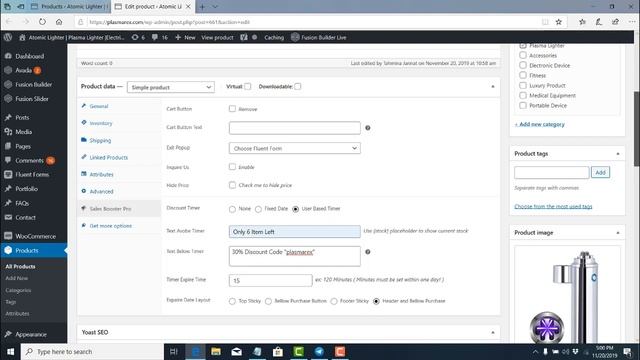The width and height of the screenshot is (640, 360).
Task: Click Add new category link
Action: (x=540, y=124)
